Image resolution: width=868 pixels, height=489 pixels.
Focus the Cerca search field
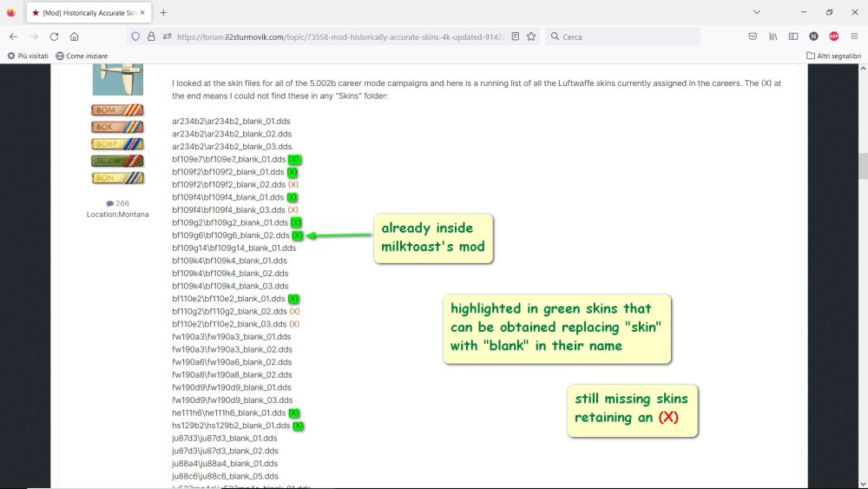point(625,36)
